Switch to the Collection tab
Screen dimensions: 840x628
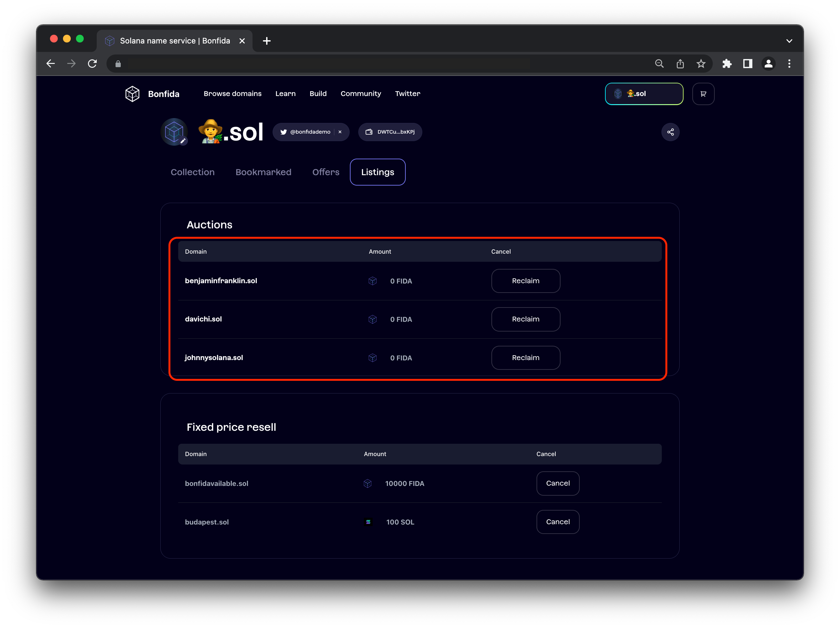(x=192, y=172)
